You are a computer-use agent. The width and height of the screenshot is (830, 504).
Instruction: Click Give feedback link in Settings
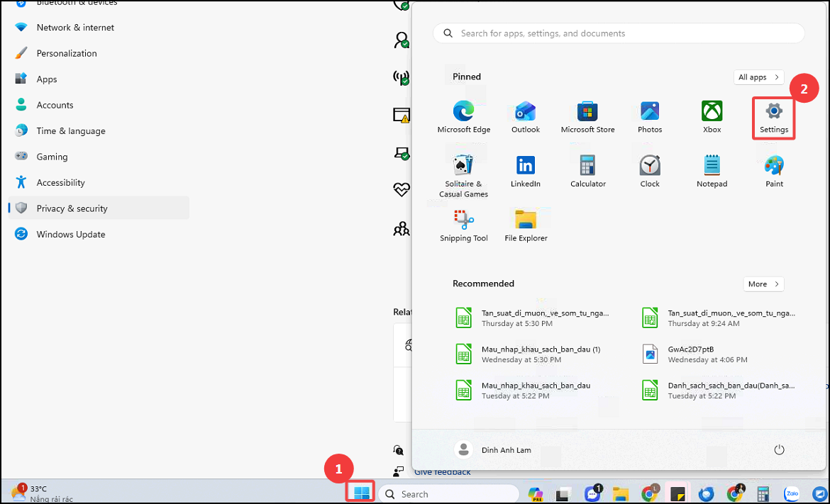pyautogui.click(x=443, y=471)
